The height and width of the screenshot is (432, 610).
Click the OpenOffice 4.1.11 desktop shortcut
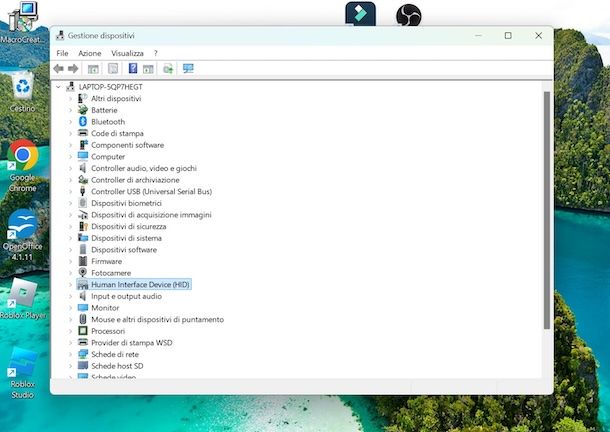coord(23,235)
